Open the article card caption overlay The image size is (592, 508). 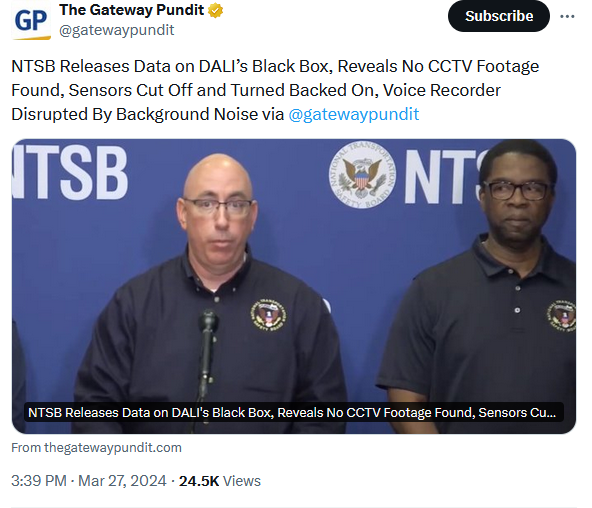coord(294,412)
